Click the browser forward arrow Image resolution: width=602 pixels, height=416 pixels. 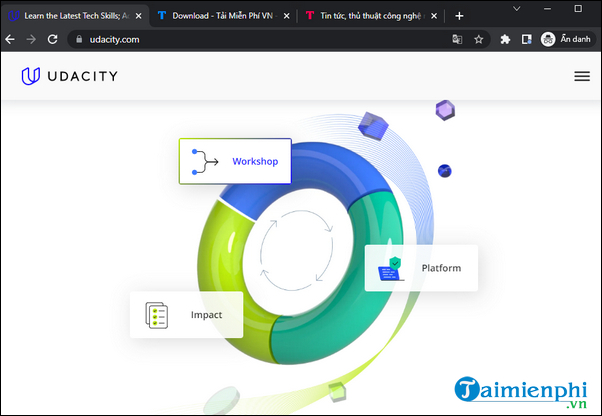(31, 39)
